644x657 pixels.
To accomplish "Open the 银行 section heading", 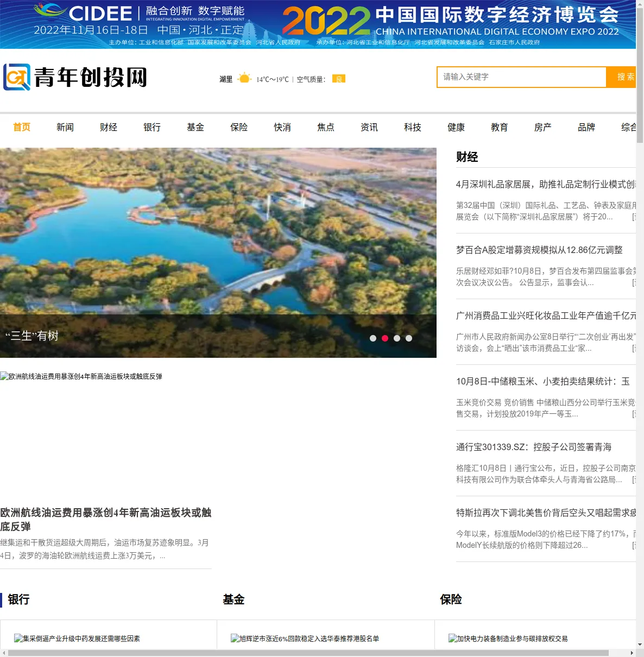I will pos(18,599).
